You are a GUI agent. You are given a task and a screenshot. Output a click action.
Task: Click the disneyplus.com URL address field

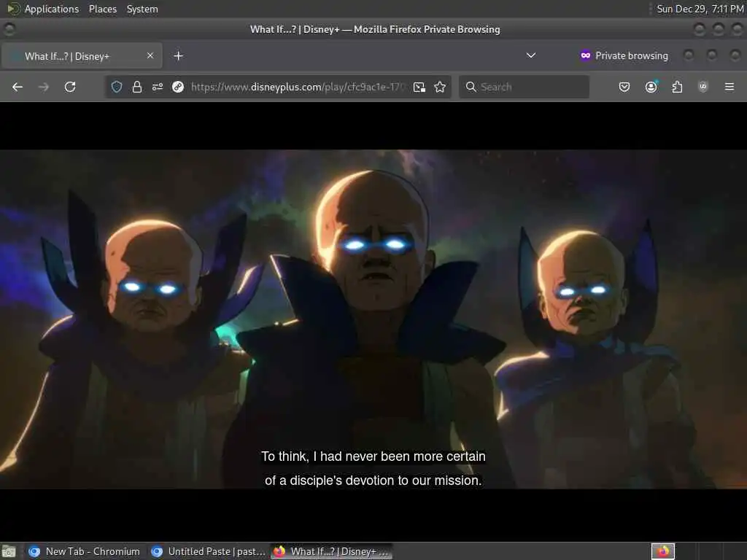[298, 87]
